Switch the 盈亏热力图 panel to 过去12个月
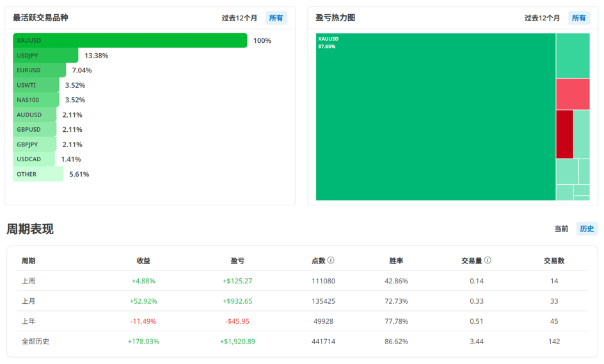Image resolution: width=604 pixels, height=364 pixels. [x=542, y=18]
